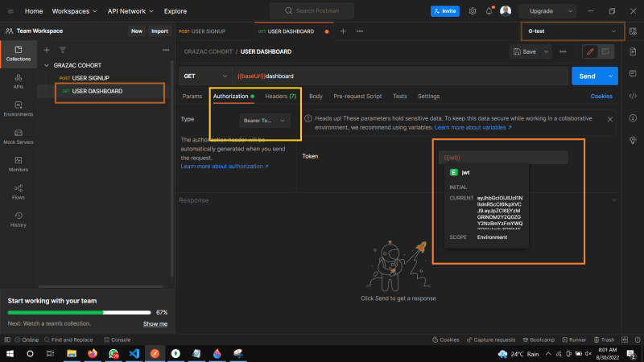Click the New button
This screenshot has height=362, width=644.
[x=137, y=31]
